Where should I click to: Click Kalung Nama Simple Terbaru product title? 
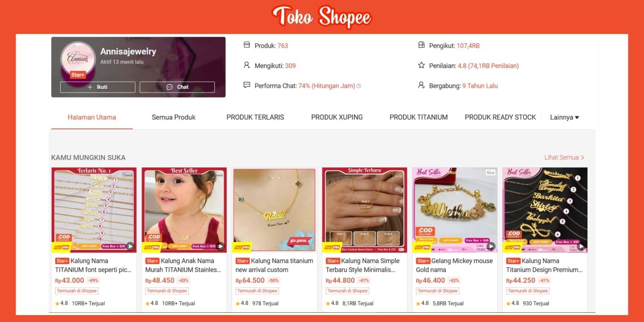click(362, 265)
